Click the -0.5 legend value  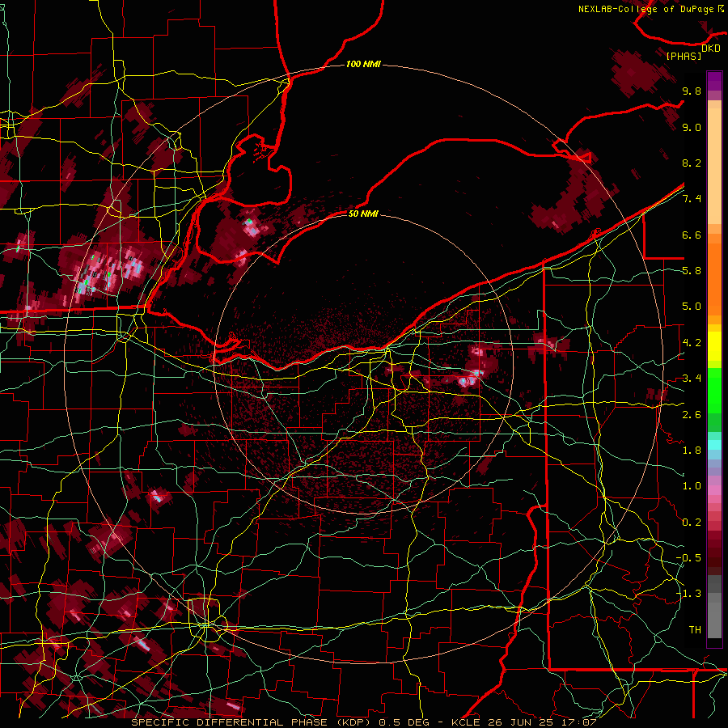pyautogui.click(x=689, y=558)
